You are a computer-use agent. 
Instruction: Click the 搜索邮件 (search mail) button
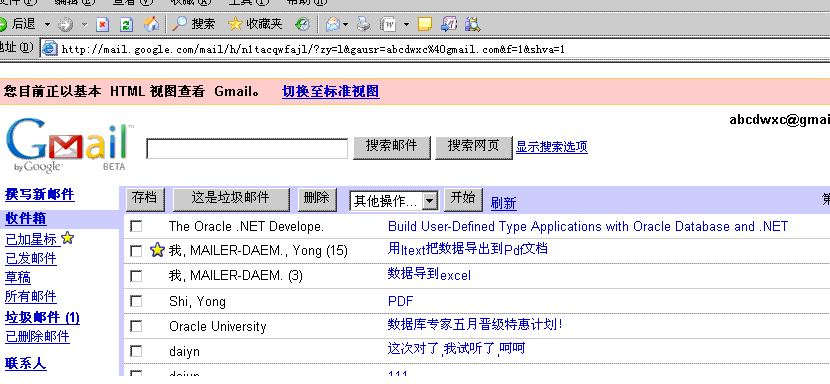tap(392, 147)
